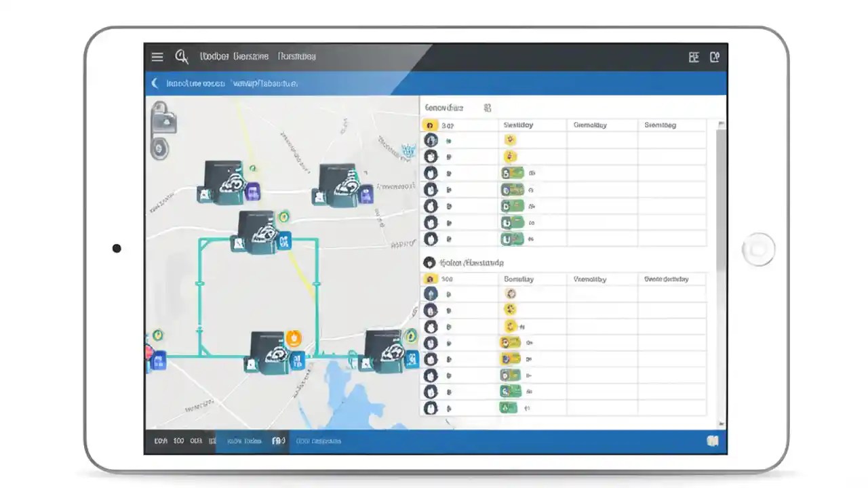The image size is (868, 488).
Task: Click the export icon in the top-right corner
Action: (715, 58)
